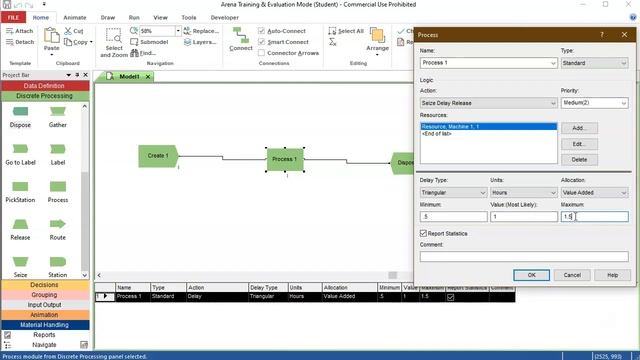This screenshot has width=640, height=360.
Task: Select the PickStation module icon
Action: (20, 187)
